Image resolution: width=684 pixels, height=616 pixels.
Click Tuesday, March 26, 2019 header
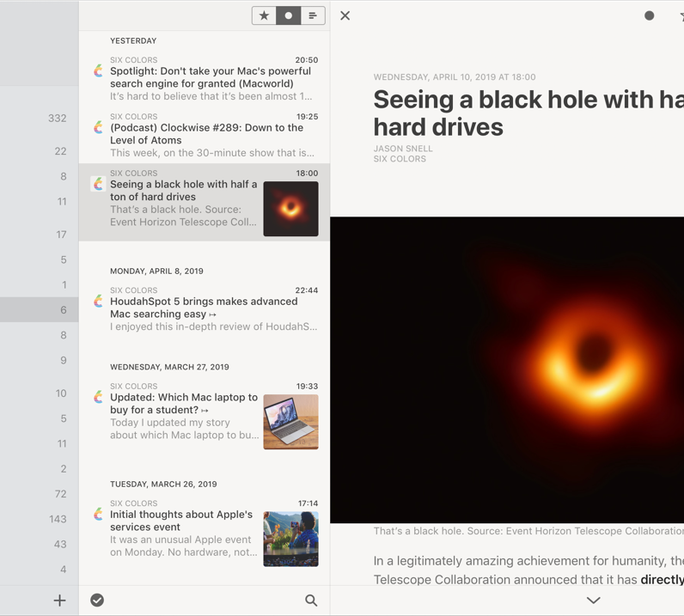pos(163,485)
